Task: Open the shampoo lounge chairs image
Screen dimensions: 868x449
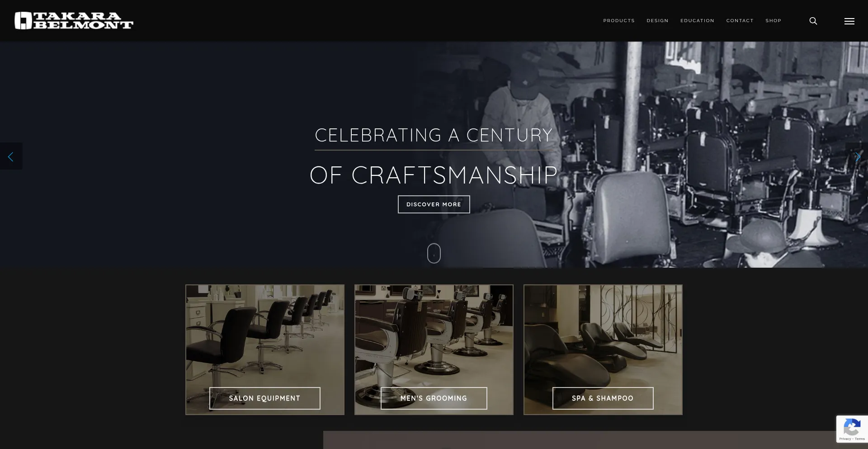Action: [603, 335]
